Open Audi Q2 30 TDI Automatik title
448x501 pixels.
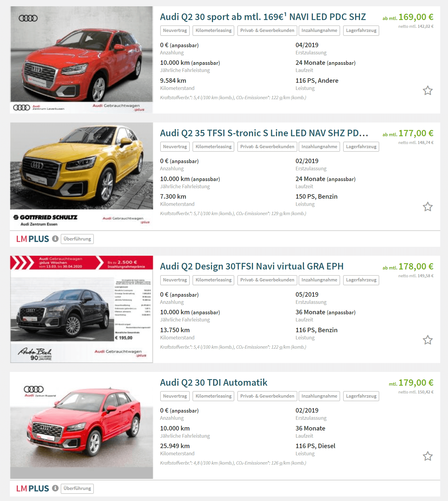coord(214,383)
